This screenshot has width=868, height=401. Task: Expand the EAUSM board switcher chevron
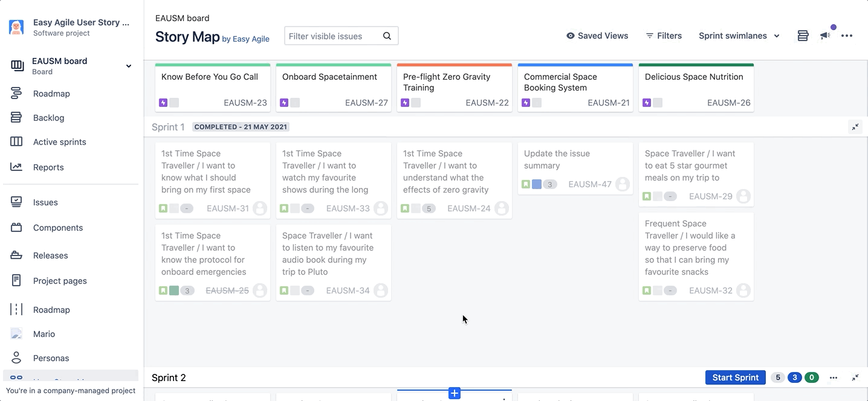coord(129,66)
